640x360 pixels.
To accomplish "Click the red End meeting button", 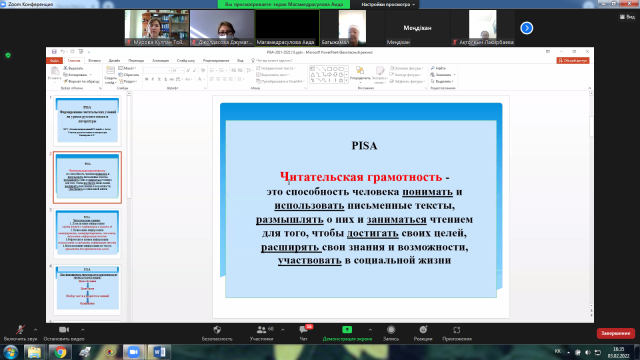I will (x=616, y=333).
